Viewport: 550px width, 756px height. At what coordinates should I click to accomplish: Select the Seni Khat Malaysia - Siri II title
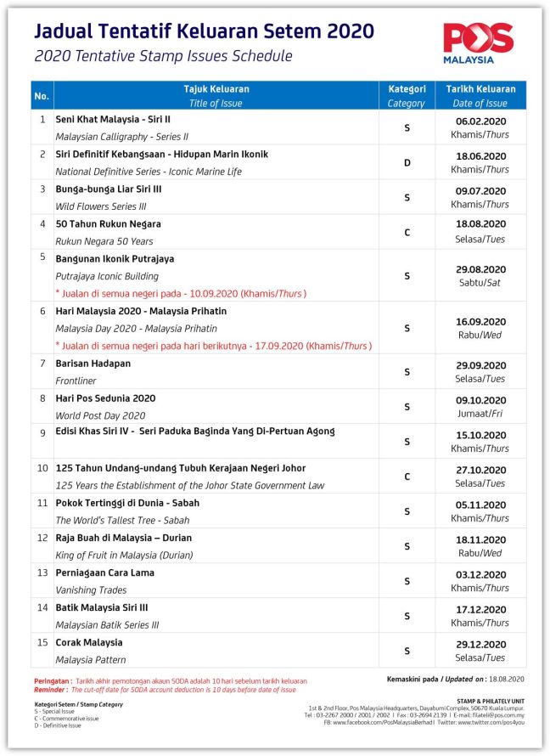pos(113,120)
